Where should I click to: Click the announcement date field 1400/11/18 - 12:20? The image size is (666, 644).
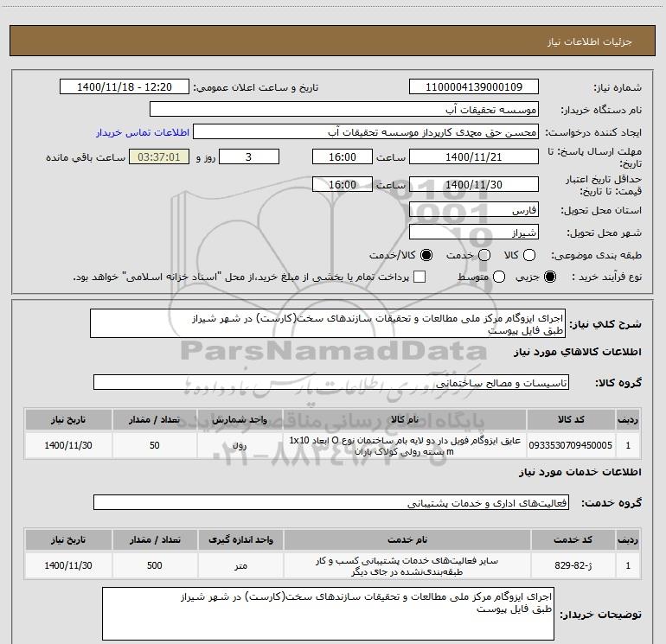point(125,87)
